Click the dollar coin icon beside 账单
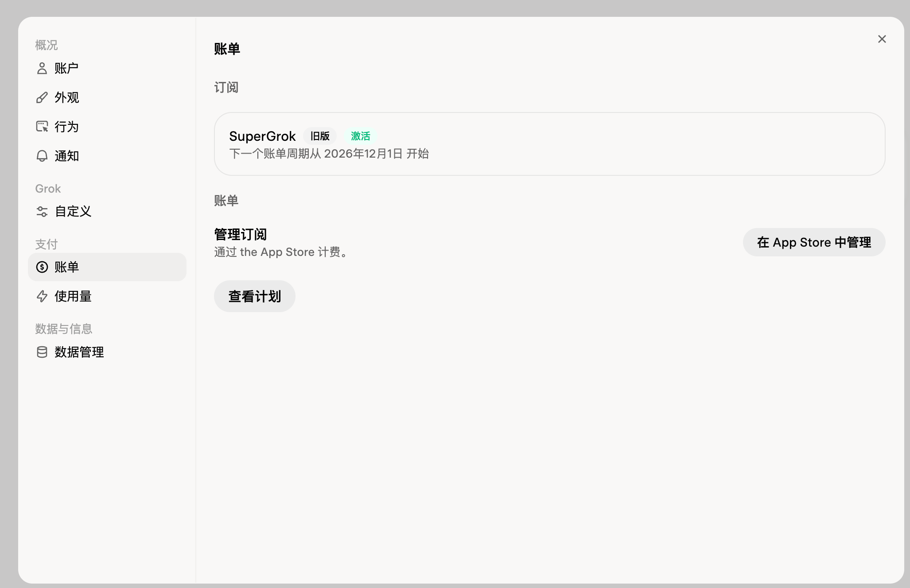The image size is (910, 588). tap(42, 267)
